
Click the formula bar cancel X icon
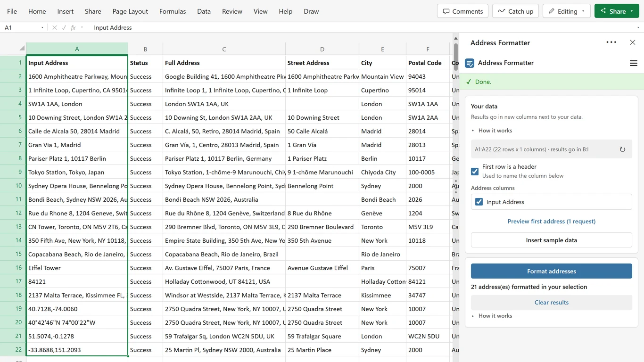tap(55, 28)
